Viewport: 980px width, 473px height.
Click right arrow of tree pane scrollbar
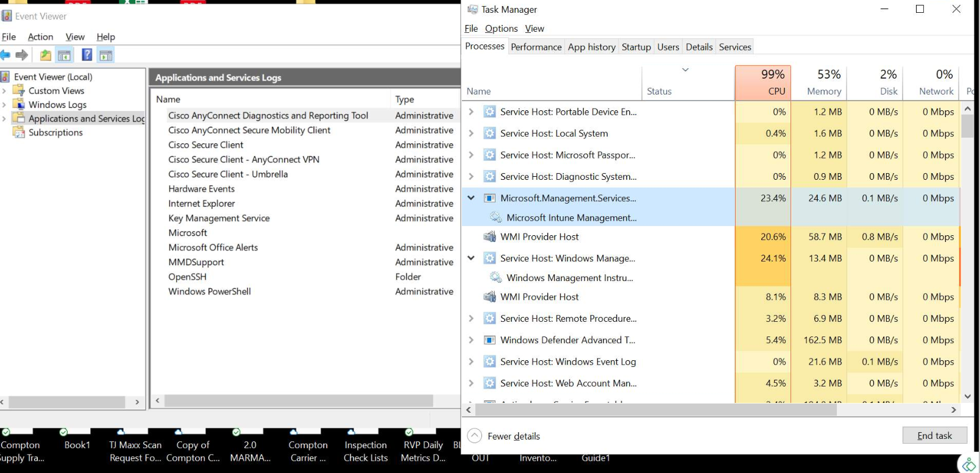tap(137, 402)
